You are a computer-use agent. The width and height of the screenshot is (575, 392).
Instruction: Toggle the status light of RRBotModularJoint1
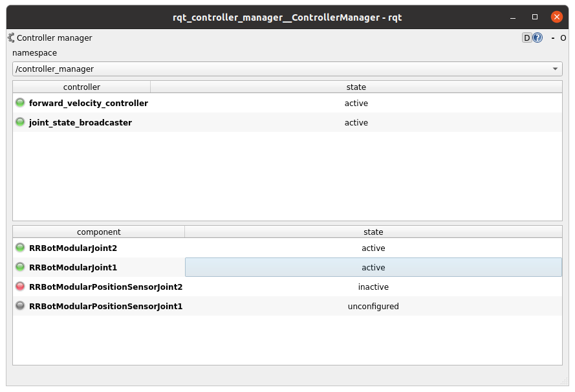[19, 267]
